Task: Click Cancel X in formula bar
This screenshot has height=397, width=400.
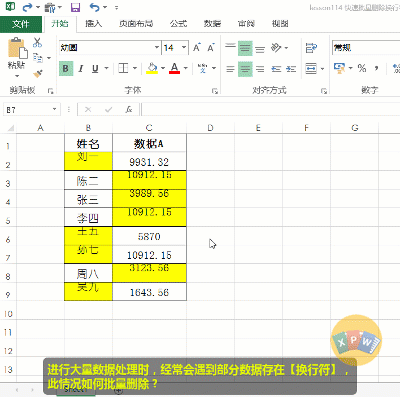Action: tap(88, 109)
